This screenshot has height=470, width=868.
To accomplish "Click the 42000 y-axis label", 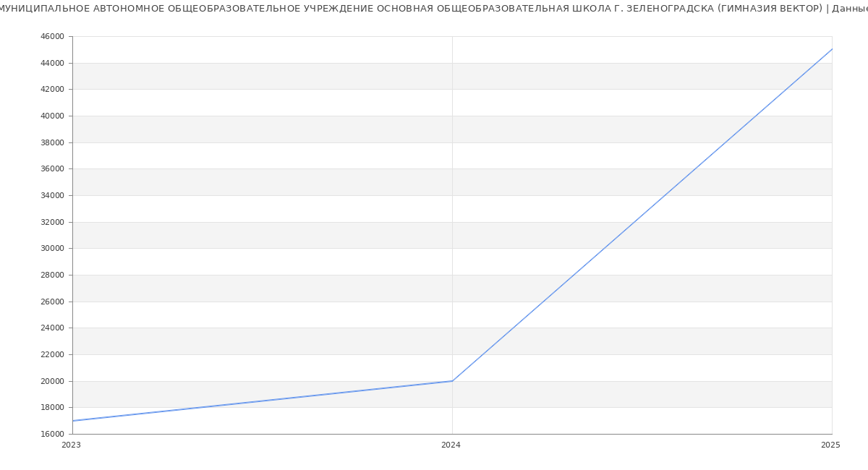I will [x=52, y=89].
